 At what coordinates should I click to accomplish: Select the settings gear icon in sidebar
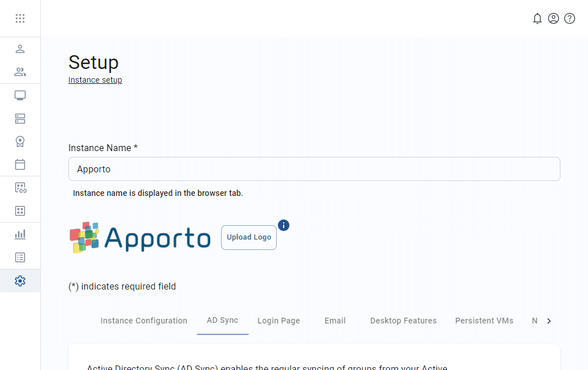tap(20, 281)
